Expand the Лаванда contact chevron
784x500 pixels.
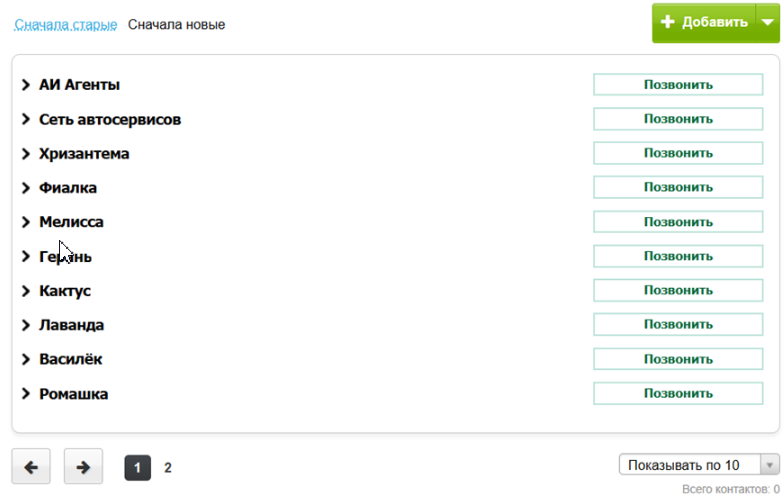tap(26, 325)
